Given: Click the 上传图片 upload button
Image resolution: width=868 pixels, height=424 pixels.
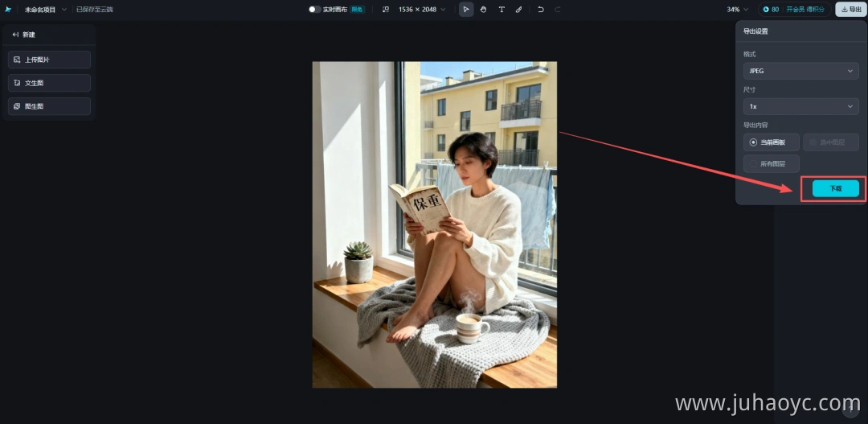Looking at the screenshot, I should 49,60.
